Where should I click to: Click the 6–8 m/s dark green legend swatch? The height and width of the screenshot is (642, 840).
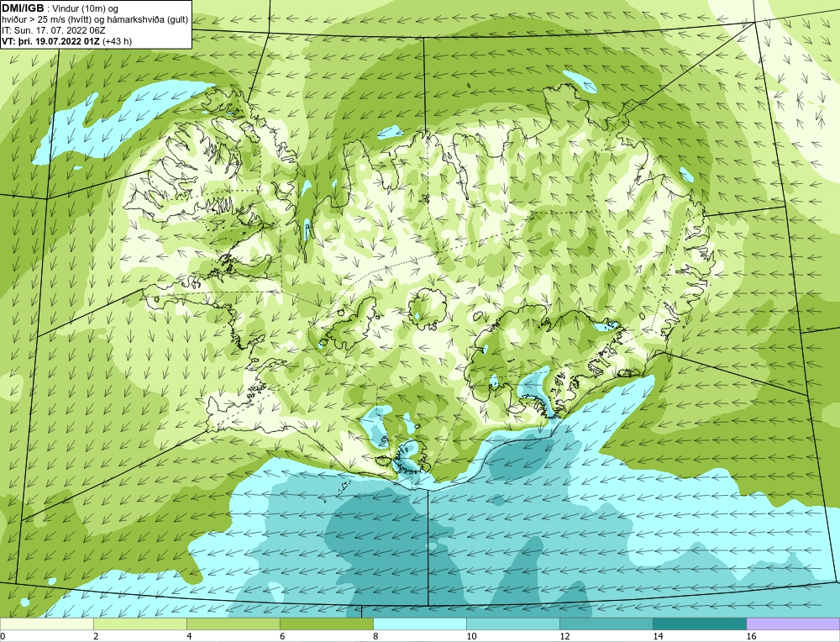pyautogui.click(x=326, y=624)
